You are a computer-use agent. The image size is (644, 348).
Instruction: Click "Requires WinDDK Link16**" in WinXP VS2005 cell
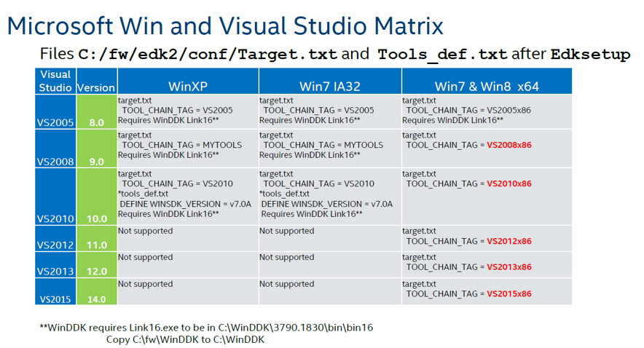click(168, 120)
